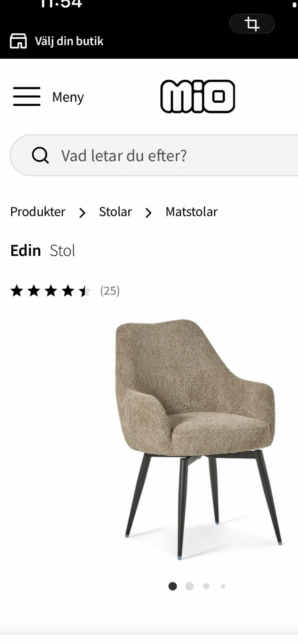Open the Stolar breadcrumb category
The height and width of the screenshot is (644, 298).
pyautogui.click(x=115, y=212)
